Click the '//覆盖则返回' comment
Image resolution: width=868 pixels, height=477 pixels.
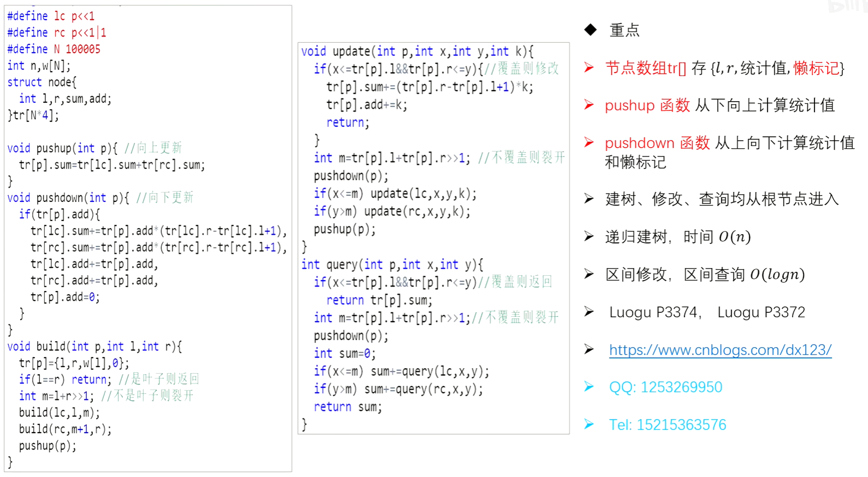pyautogui.click(x=516, y=282)
